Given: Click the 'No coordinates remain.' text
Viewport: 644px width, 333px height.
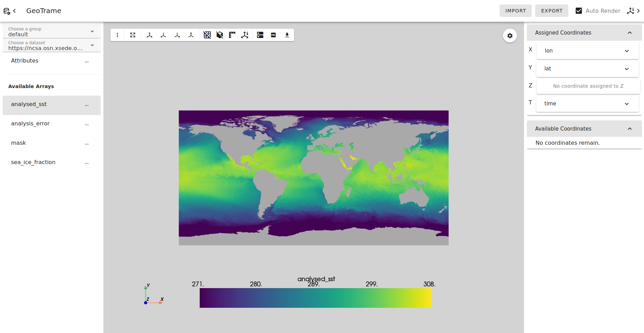Looking at the screenshot, I should pyautogui.click(x=568, y=143).
